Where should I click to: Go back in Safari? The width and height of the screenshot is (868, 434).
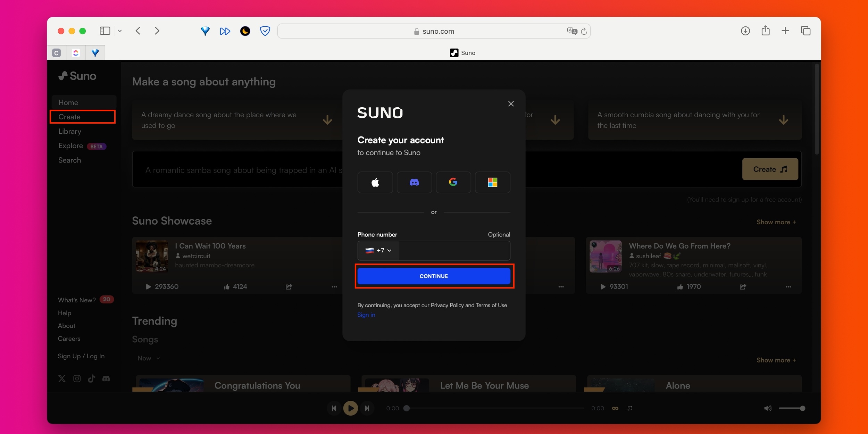(138, 31)
